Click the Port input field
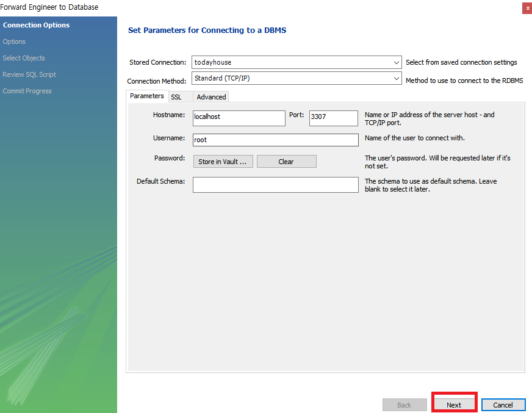 click(334, 118)
